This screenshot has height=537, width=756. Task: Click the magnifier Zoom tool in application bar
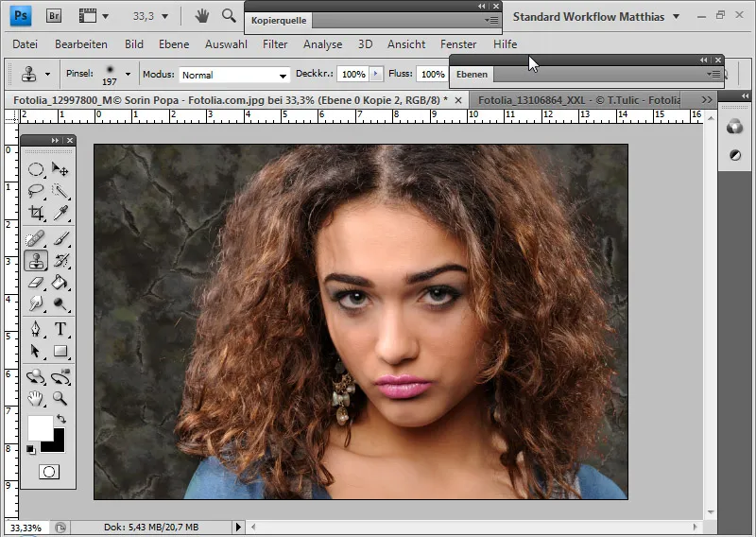pyautogui.click(x=229, y=16)
